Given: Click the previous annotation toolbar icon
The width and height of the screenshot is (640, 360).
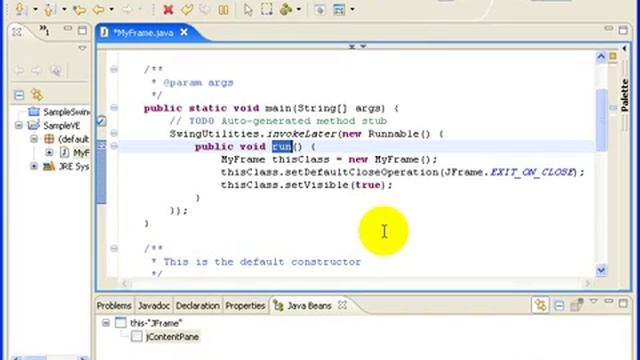Looking at the screenshot, I should pos(49,9).
